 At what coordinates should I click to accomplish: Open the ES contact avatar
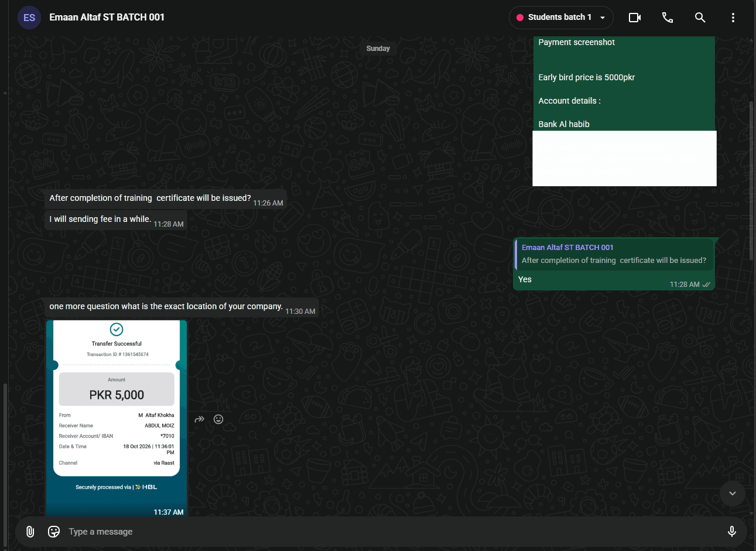[29, 18]
